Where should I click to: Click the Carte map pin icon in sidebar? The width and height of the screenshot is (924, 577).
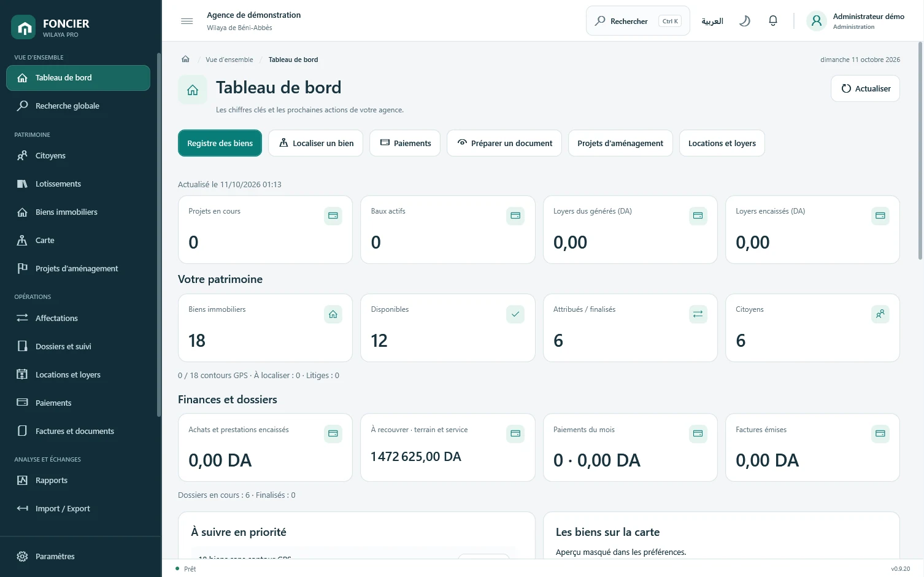point(22,241)
